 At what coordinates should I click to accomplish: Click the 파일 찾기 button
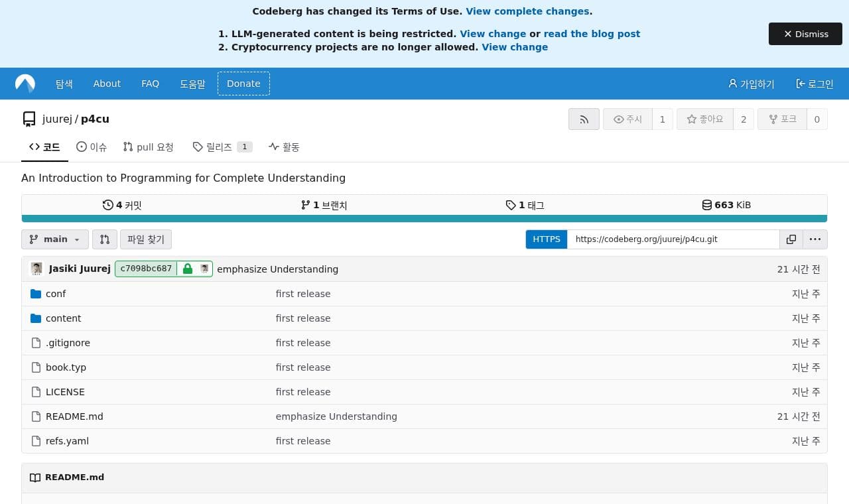click(146, 239)
